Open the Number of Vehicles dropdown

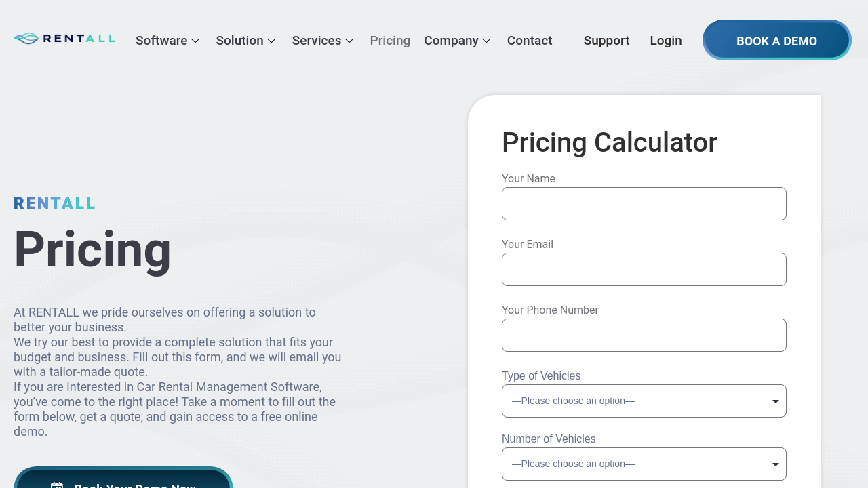tap(644, 464)
